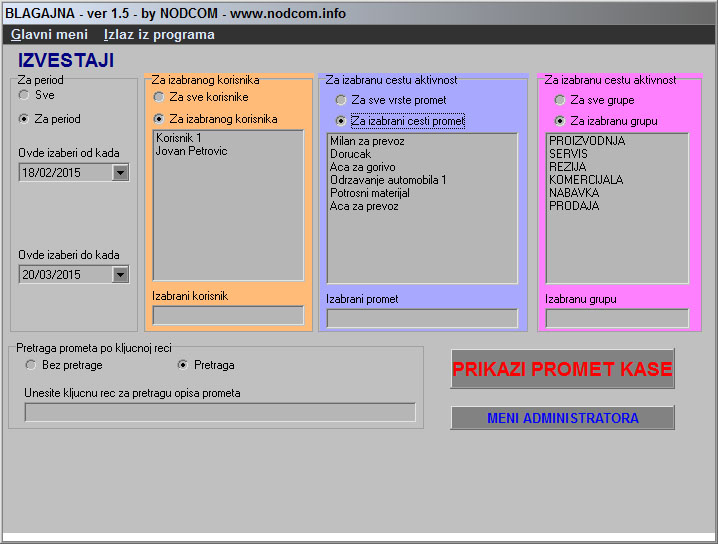Choose REZIJA in the group list

tap(617, 167)
